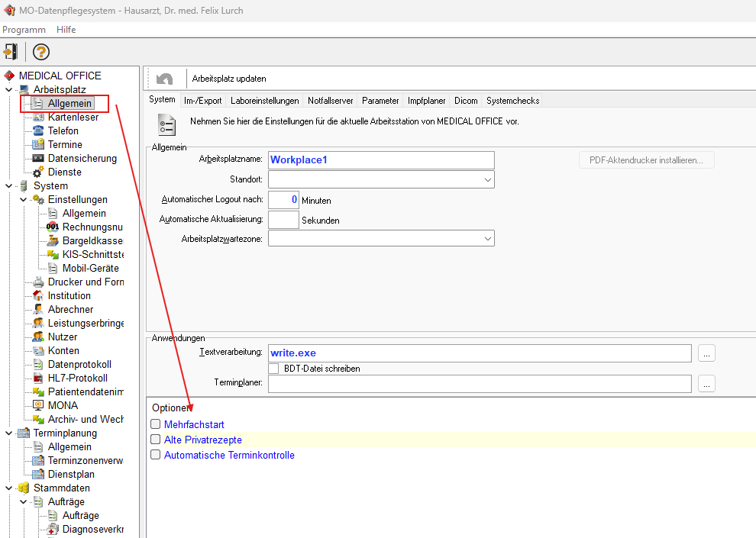Select Datensicherung tree entry
Image resolution: width=756 pixels, height=538 pixels.
point(82,158)
